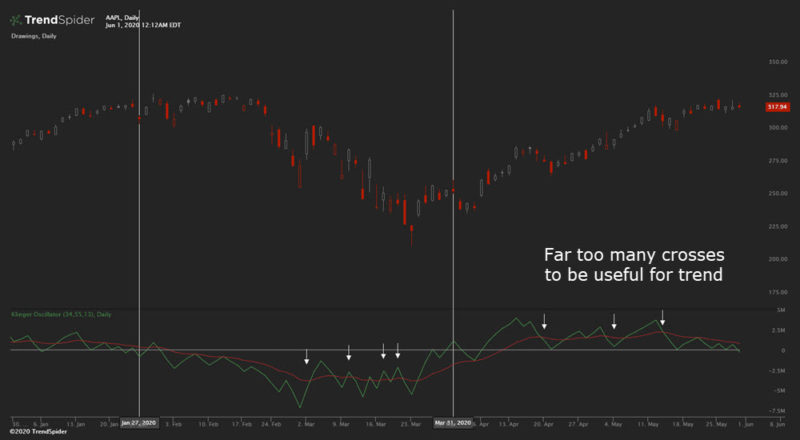
Task: Click the "8. Jun" date axis label
Action: point(777,424)
